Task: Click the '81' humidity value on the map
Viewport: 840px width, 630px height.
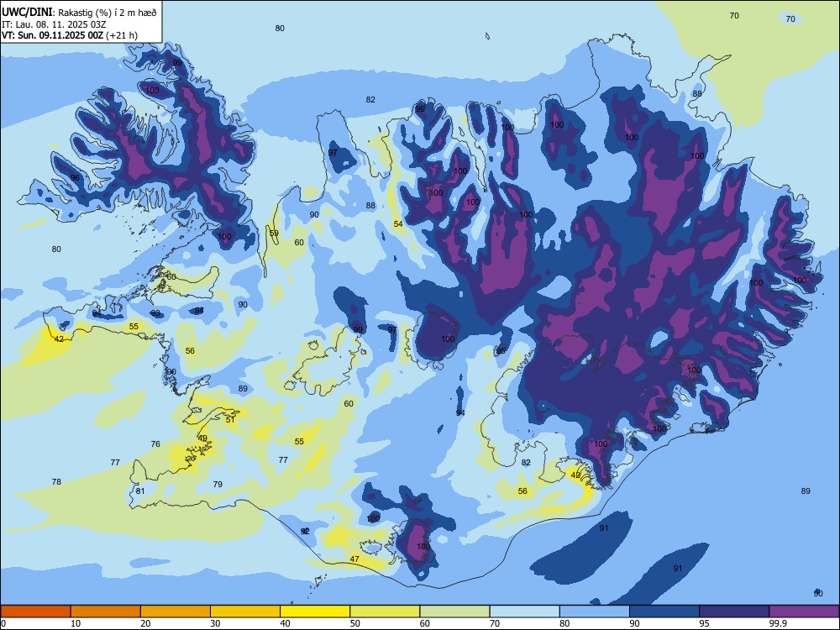Action: coord(140,491)
